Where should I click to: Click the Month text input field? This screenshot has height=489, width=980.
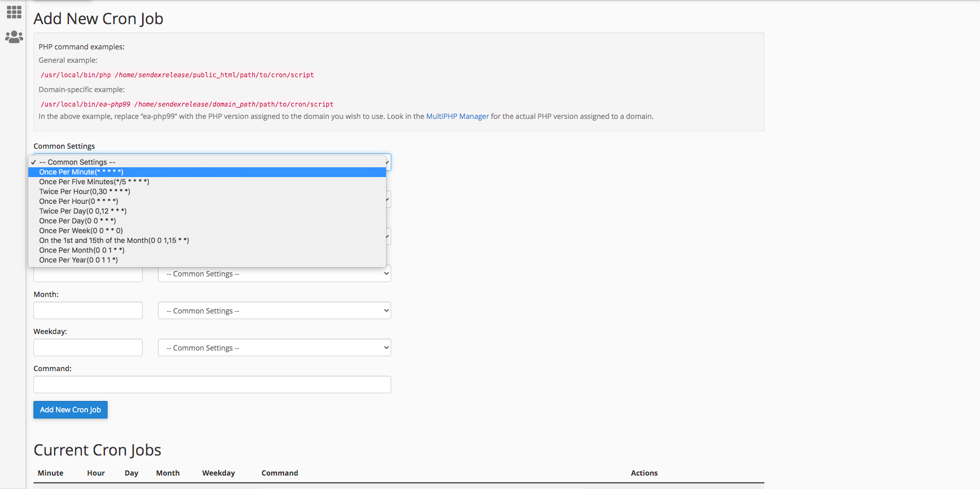coord(88,311)
